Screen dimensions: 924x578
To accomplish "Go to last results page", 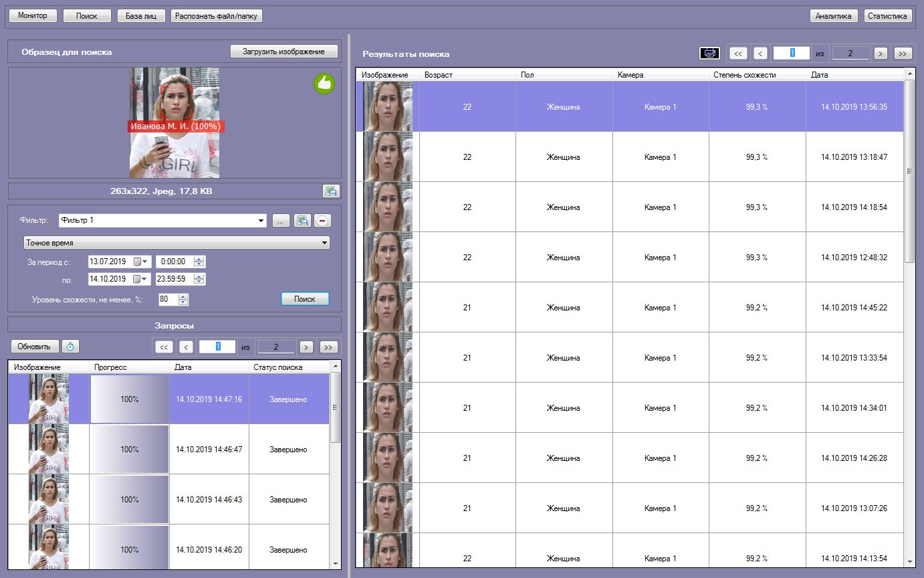I will [x=903, y=54].
